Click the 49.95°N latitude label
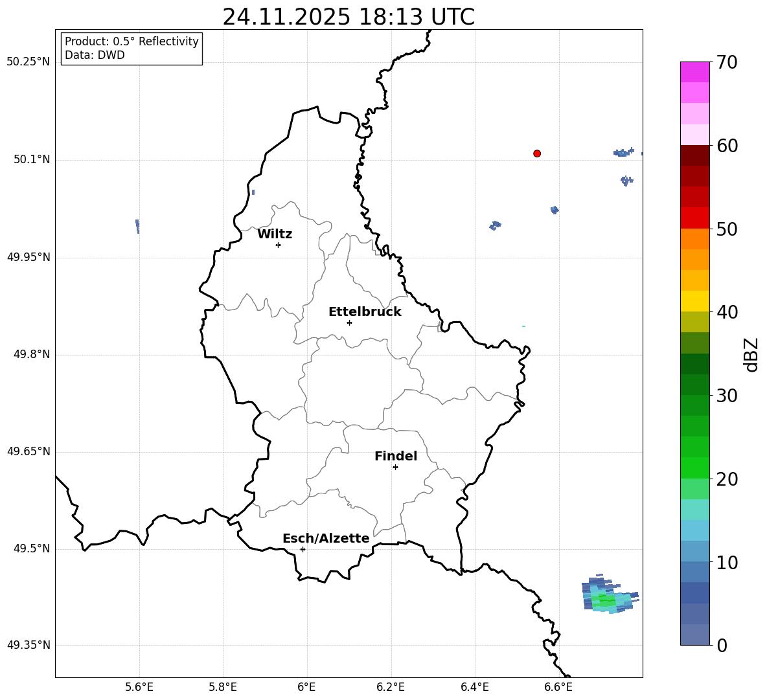 (29, 257)
